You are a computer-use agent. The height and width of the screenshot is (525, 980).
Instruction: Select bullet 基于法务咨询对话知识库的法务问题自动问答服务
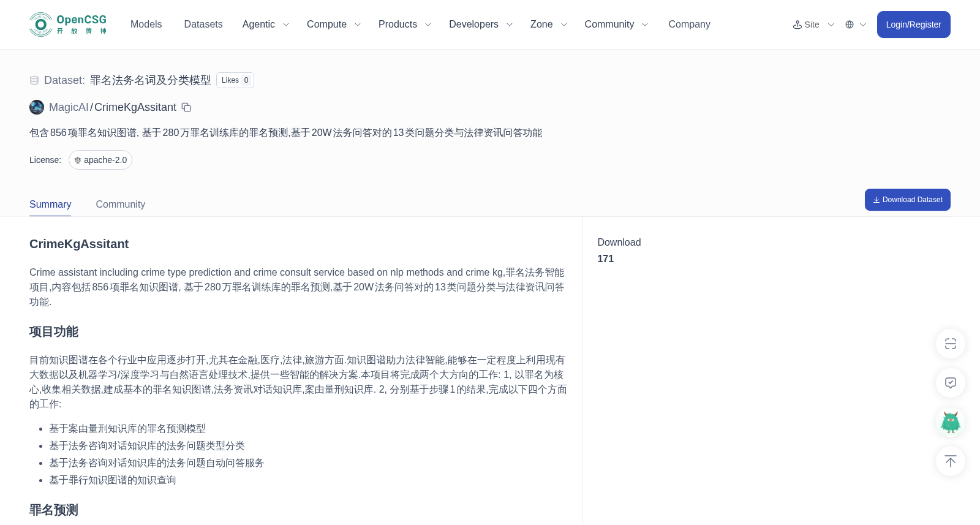[x=157, y=463]
